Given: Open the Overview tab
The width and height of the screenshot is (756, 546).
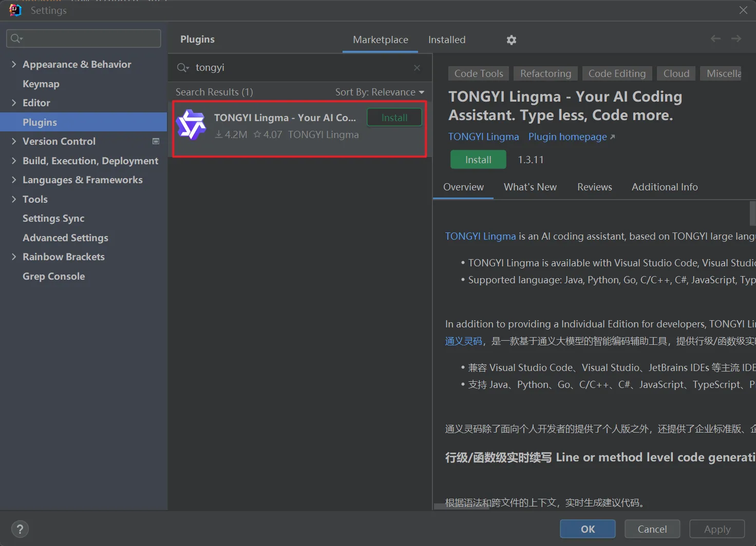Looking at the screenshot, I should 463,187.
